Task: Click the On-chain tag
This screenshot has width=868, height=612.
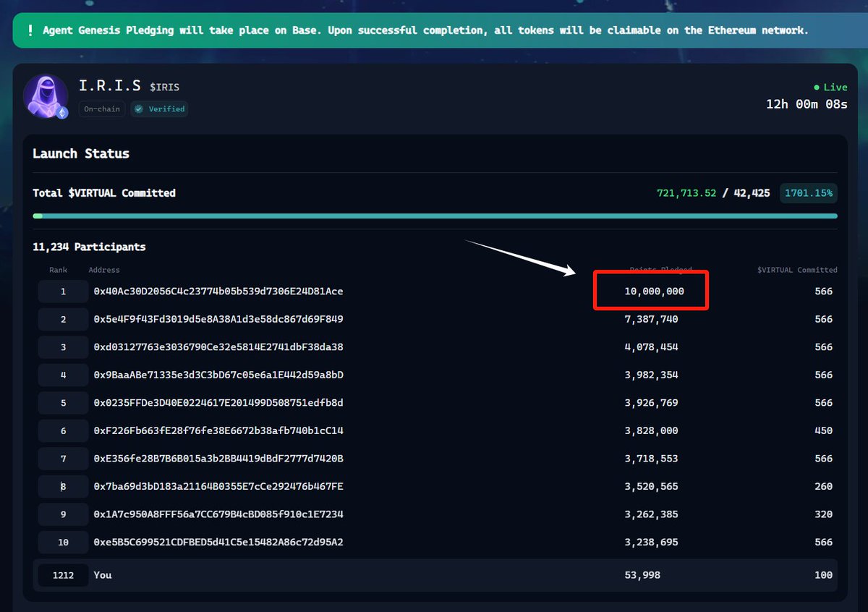Action: coord(102,109)
